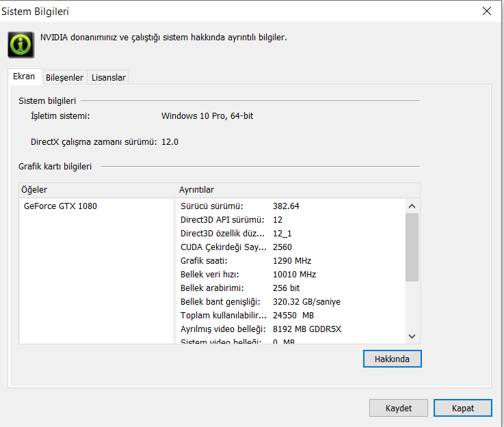Select GeForce GTX 1080 in Öğeler list
The image size is (504, 427).
pyautogui.click(x=60, y=206)
